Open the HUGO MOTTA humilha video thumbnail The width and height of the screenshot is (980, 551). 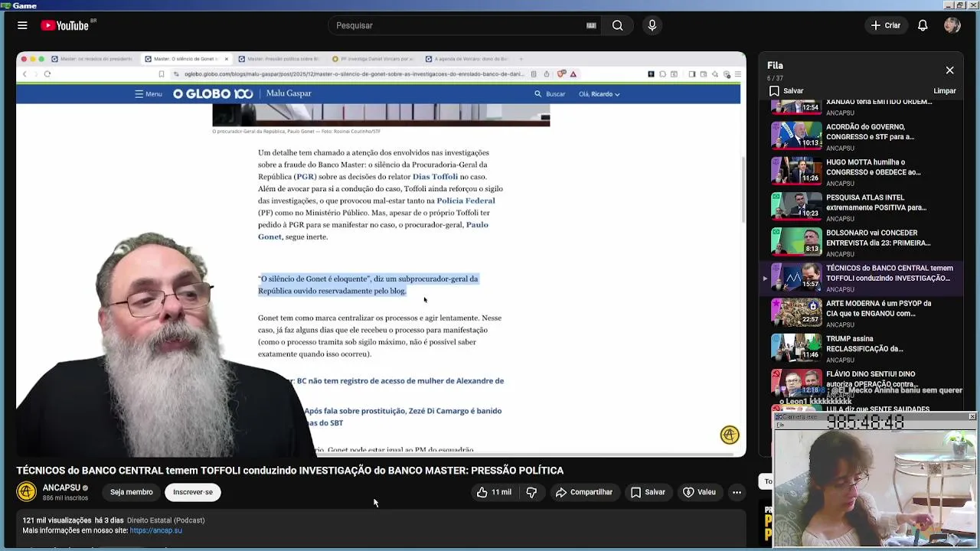796,171
